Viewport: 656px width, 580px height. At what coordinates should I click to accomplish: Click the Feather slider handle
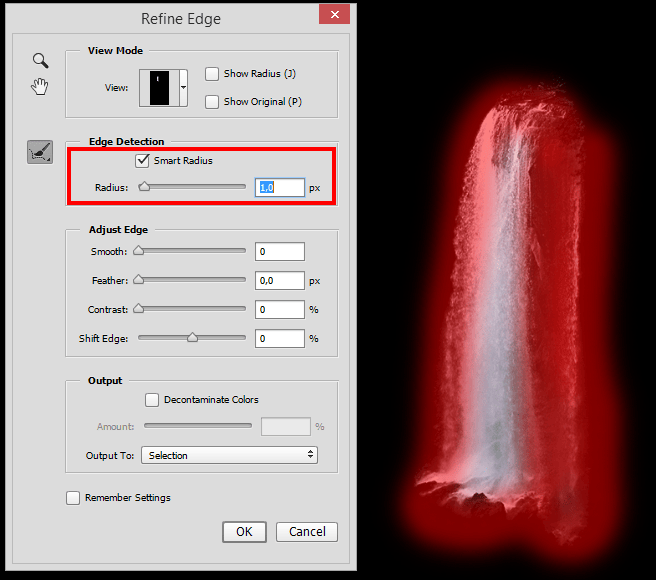[x=138, y=279]
